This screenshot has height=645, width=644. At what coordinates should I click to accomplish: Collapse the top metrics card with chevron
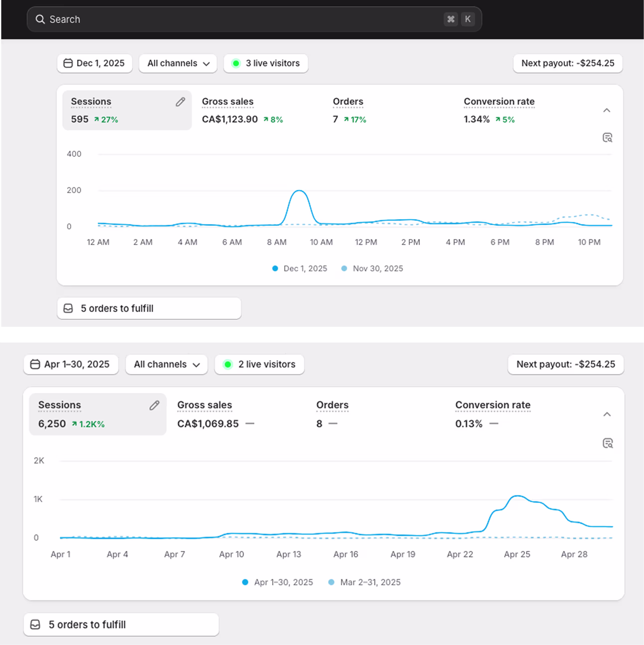pos(607,111)
